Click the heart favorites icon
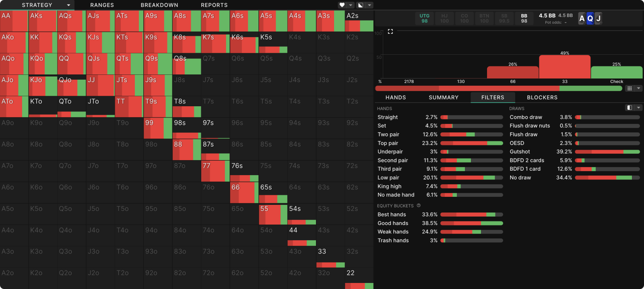Image resolution: width=644 pixels, height=289 pixels. coord(342,5)
